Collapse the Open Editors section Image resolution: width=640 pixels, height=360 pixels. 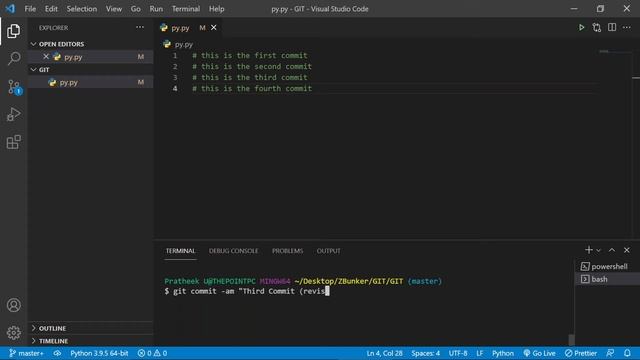coord(61,44)
